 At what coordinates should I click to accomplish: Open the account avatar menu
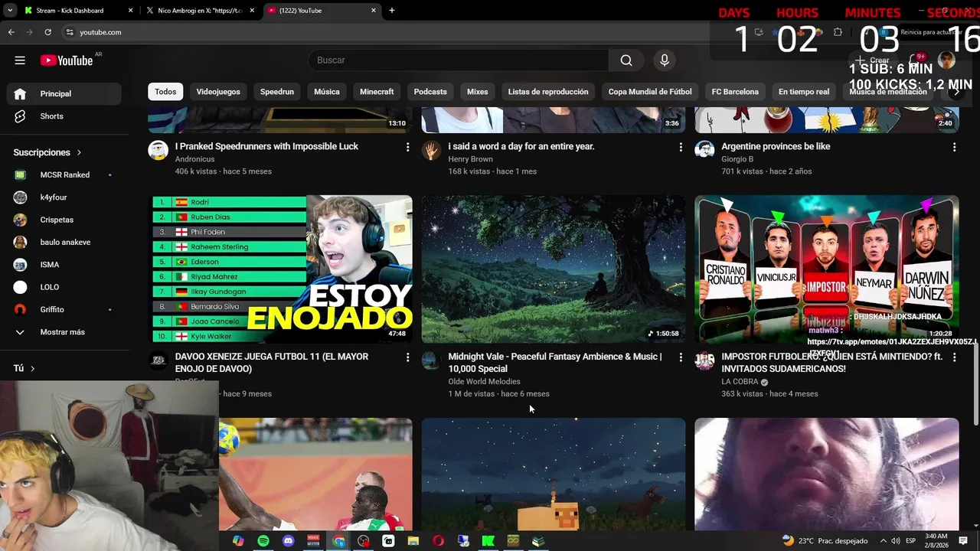(x=946, y=60)
